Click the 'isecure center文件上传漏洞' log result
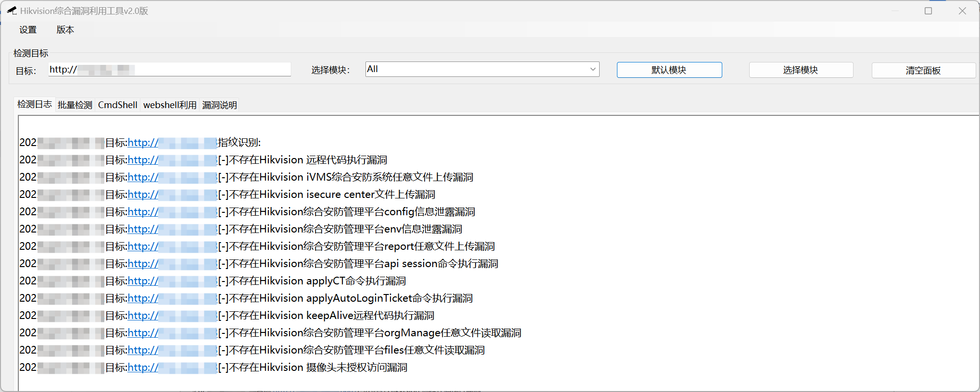Viewport: 980px width, 392px height. 371,195
